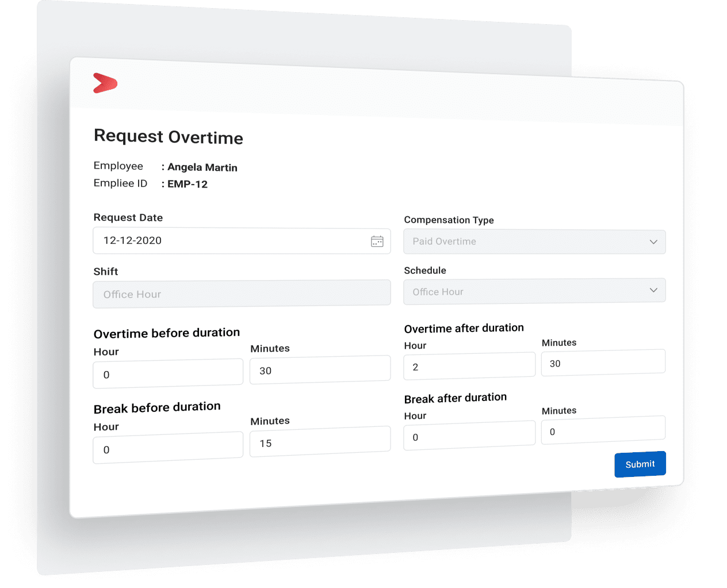Viewport: 727px width, 588px height.
Task: Focus Overtime after duration Hour field
Action: (x=469, y=366)
